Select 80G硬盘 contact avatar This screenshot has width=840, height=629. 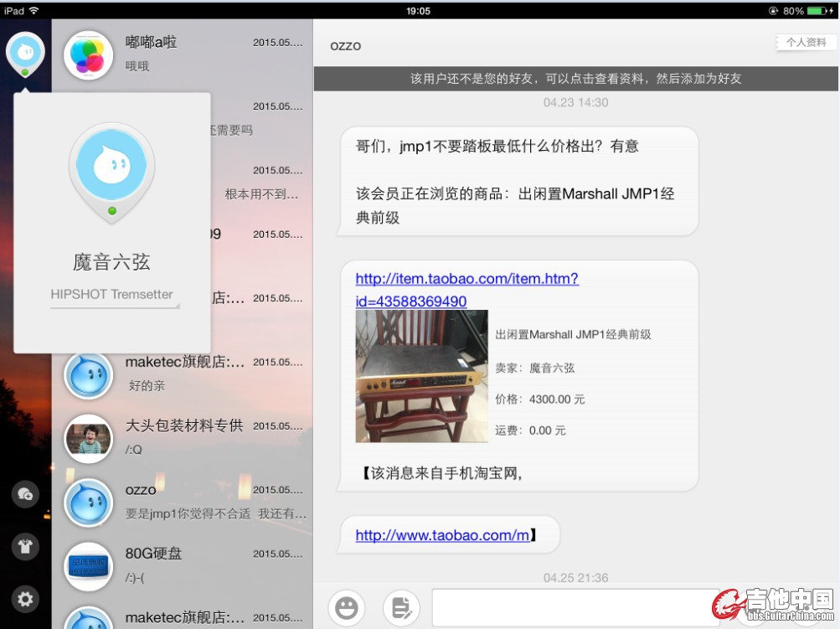(x=89, y=566)
